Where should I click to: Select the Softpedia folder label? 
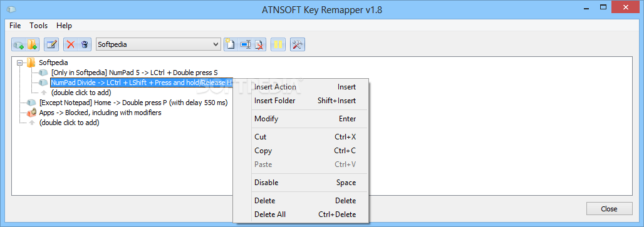(53, 63)
